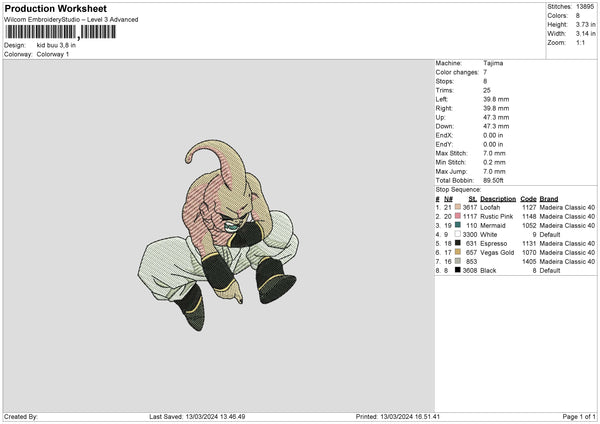Click the Description column header

(498, 199)
